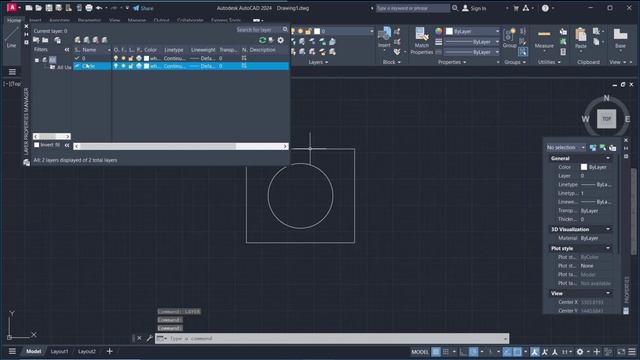
Task: Click the New Layer icon
Action: [78, 40]
